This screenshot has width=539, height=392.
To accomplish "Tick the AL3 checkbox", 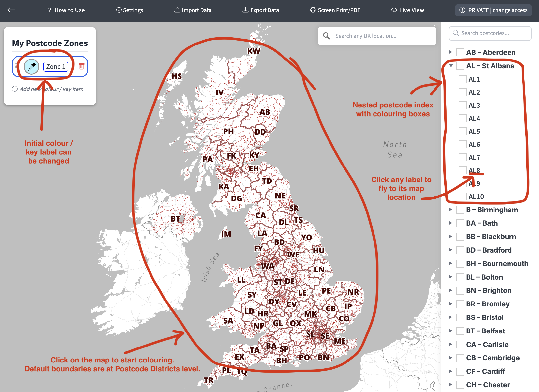I will point(463,105).
